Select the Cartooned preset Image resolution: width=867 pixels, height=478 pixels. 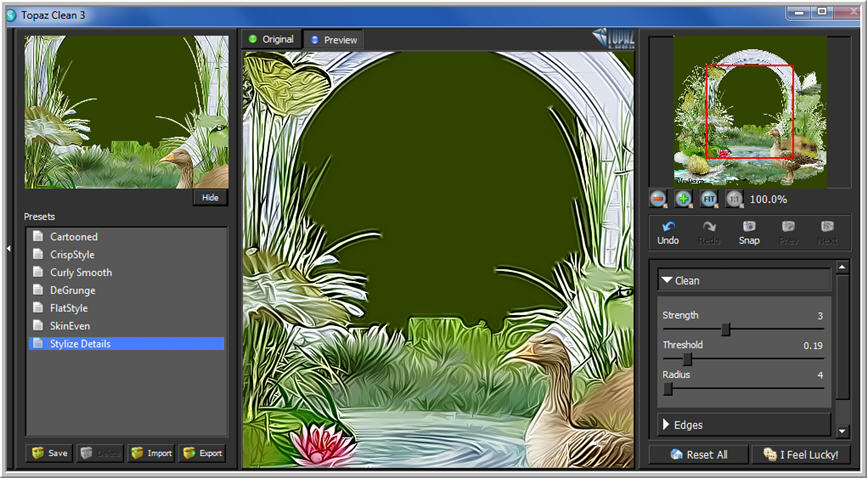pos(126,237)
